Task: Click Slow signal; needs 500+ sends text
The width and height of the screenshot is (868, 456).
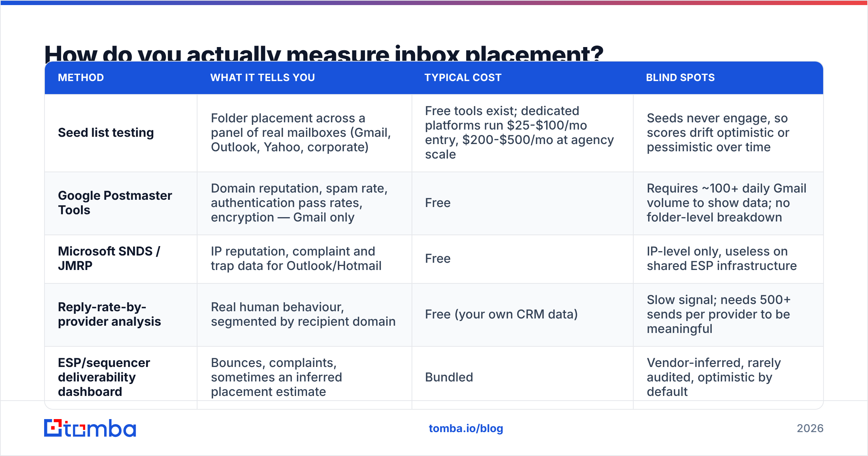Action: click(x=719, y=314)
